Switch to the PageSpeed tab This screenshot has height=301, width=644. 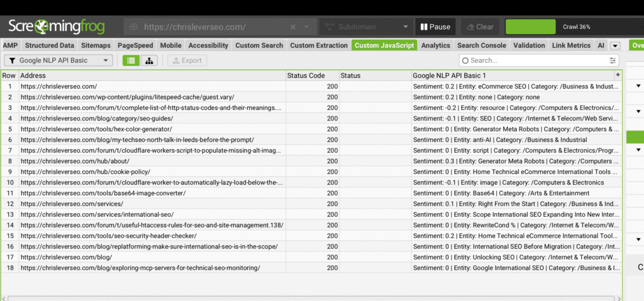(x=136, y=45)
